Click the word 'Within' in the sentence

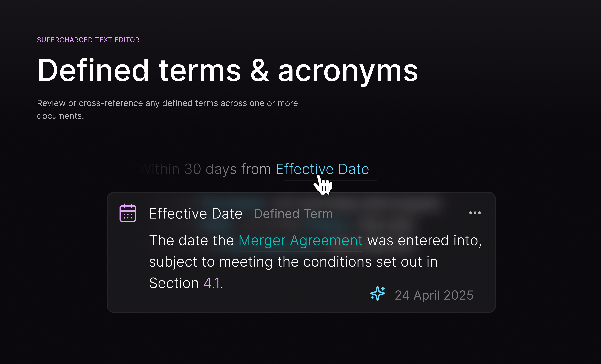click(160, 169)
